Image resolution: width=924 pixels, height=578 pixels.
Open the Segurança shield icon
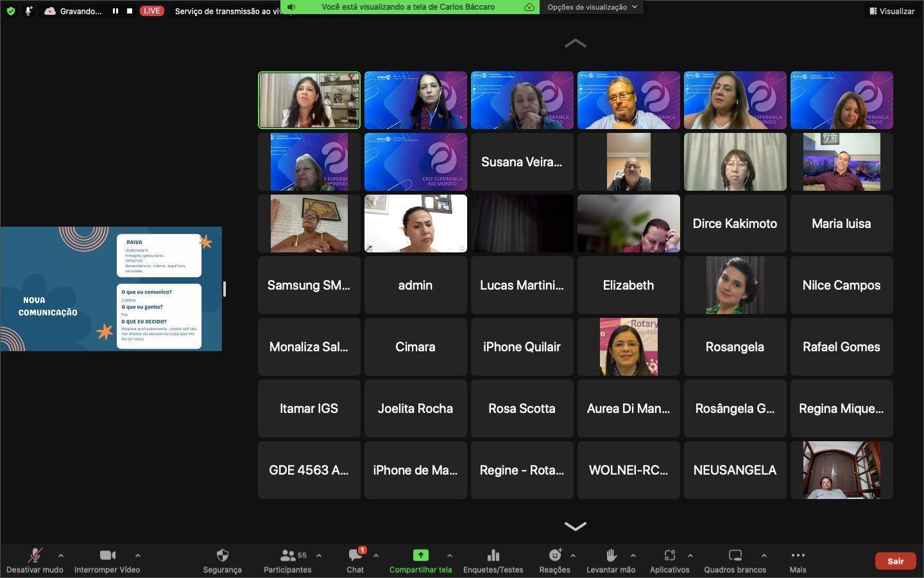click(x=222, y=556)
